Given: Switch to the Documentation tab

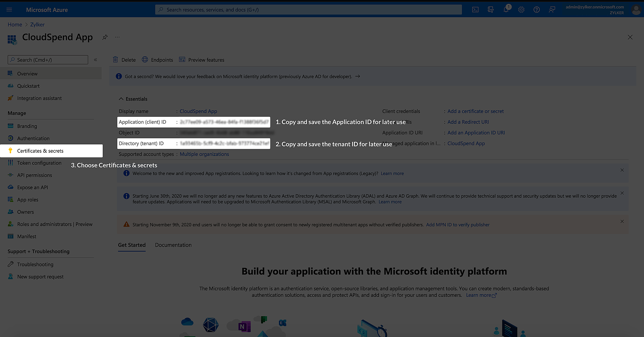Looking at the screenshot, I should (x=173, y=245).
